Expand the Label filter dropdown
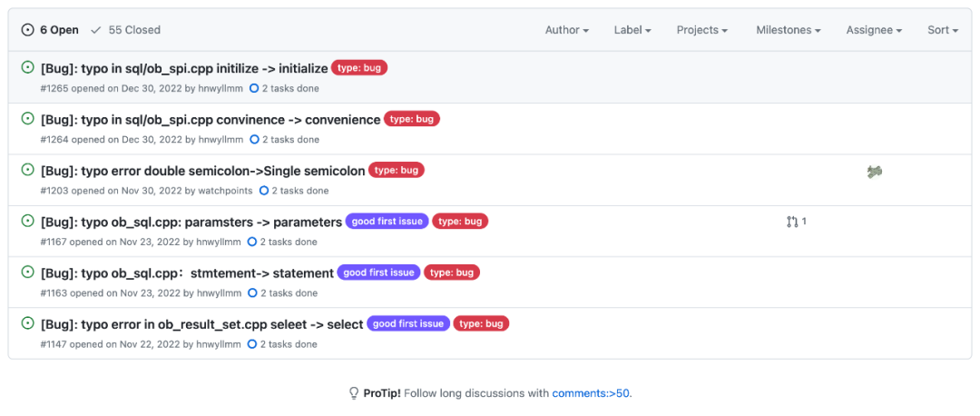Screen dimensions: 980x416 click(632, 30)
